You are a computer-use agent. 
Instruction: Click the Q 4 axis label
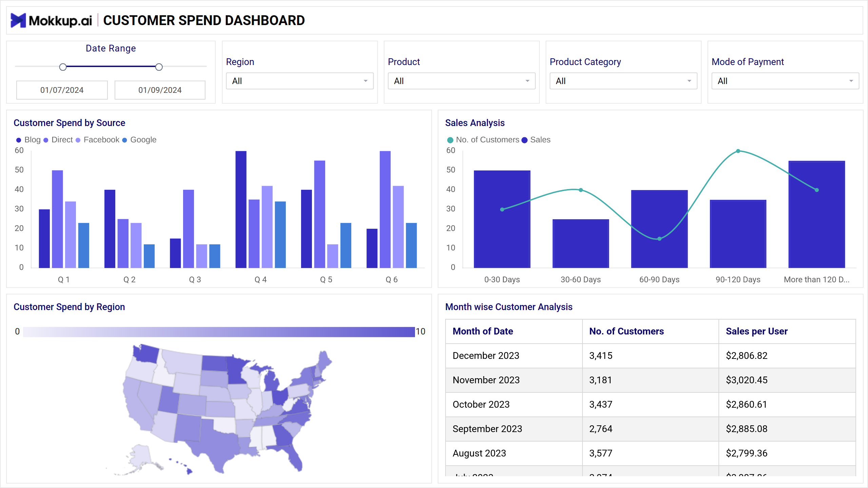click(261, 280)
